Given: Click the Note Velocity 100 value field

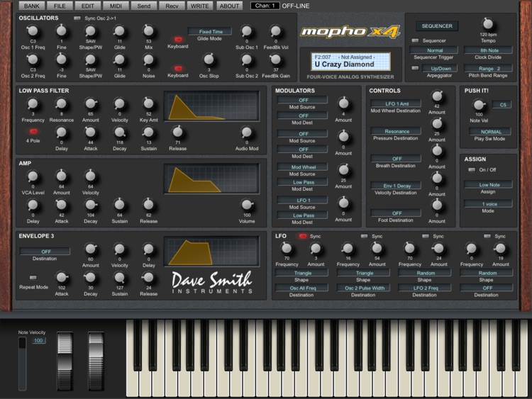Looking at the screenshot, I should coord(39,340).
